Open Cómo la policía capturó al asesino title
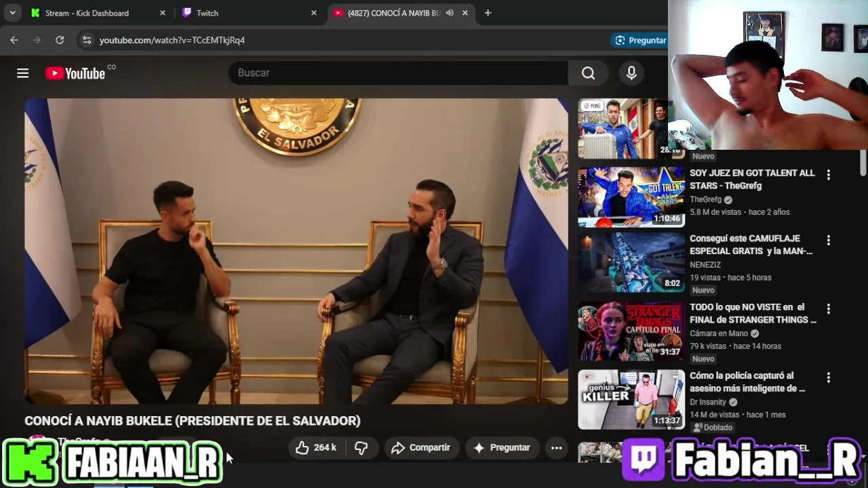The image size is (868, 488). [x=747, y=382]
